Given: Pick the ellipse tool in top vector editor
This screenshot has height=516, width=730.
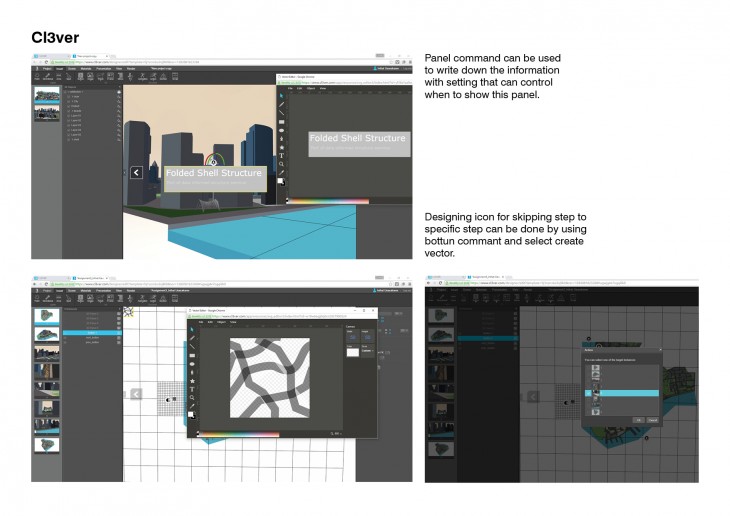Looking at the screenshot, I should (281, 130).
